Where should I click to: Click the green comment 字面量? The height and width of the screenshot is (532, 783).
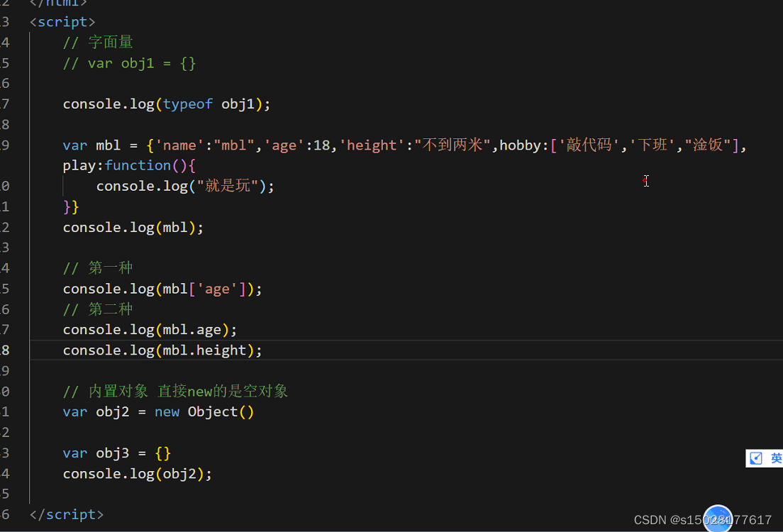tap(111, 42)
